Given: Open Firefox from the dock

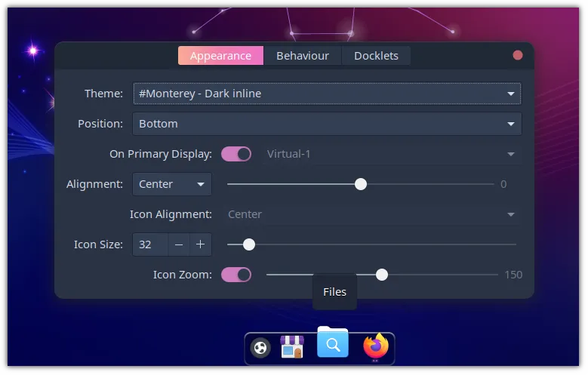Looking at the screenshot, I should [375, 346].
